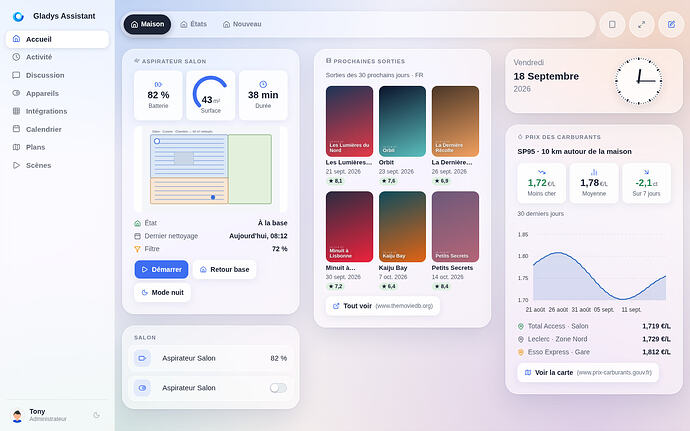Open the Kaiju Bay movie poster
The height and width of the screenshot is (431, 690).
[402, 227]
